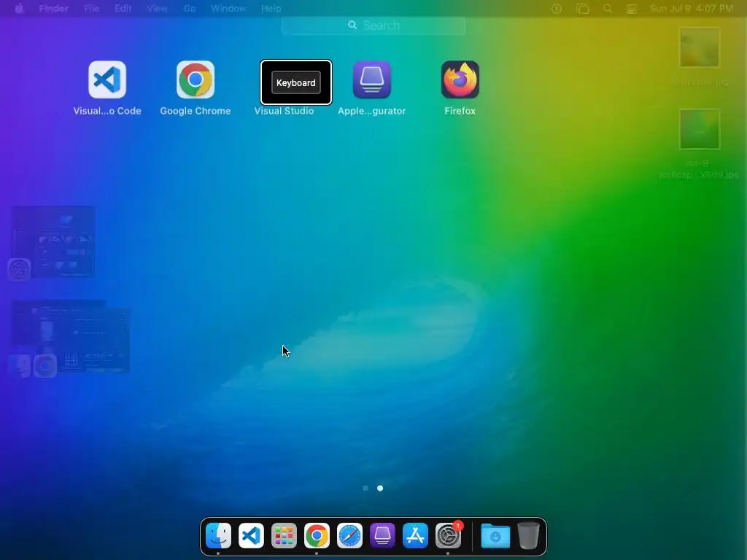Open the Apple menu
747x560 pixels.
19,9
